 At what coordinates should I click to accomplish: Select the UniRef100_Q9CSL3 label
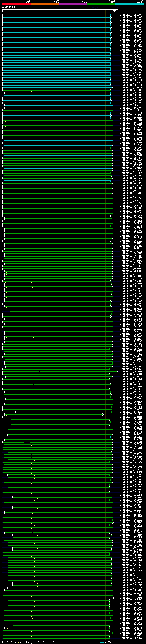(x=131, y=437)
